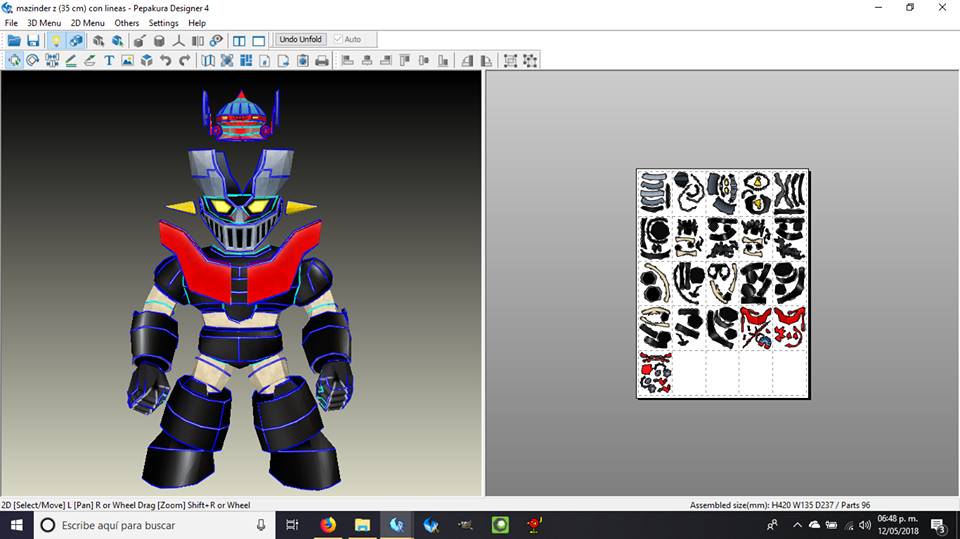Image resolution: width=960 pixels, height=539 pixels.
Task: Switch to single-pane window layout
Action: click(x=258, y=41)
